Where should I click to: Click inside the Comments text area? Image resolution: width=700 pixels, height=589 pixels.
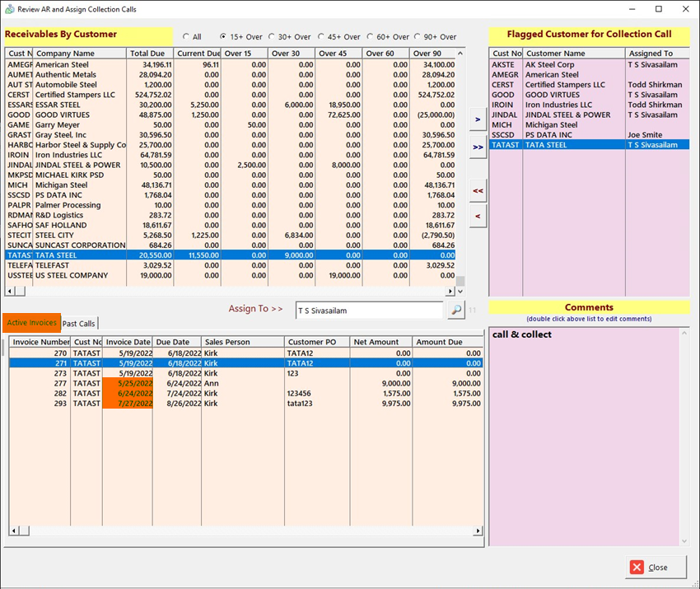[584, 437]
